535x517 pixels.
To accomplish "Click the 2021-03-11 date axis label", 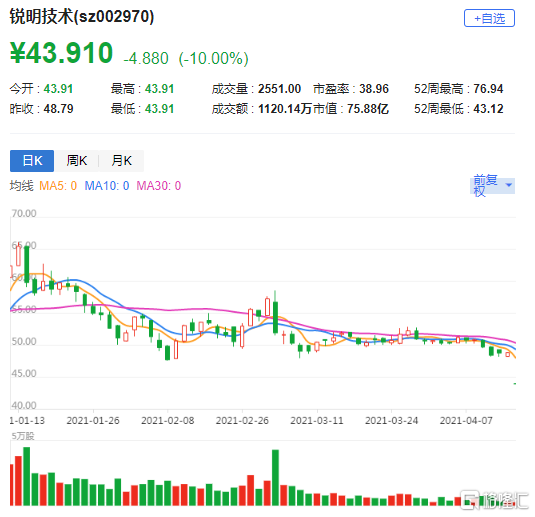I will 317,420.
